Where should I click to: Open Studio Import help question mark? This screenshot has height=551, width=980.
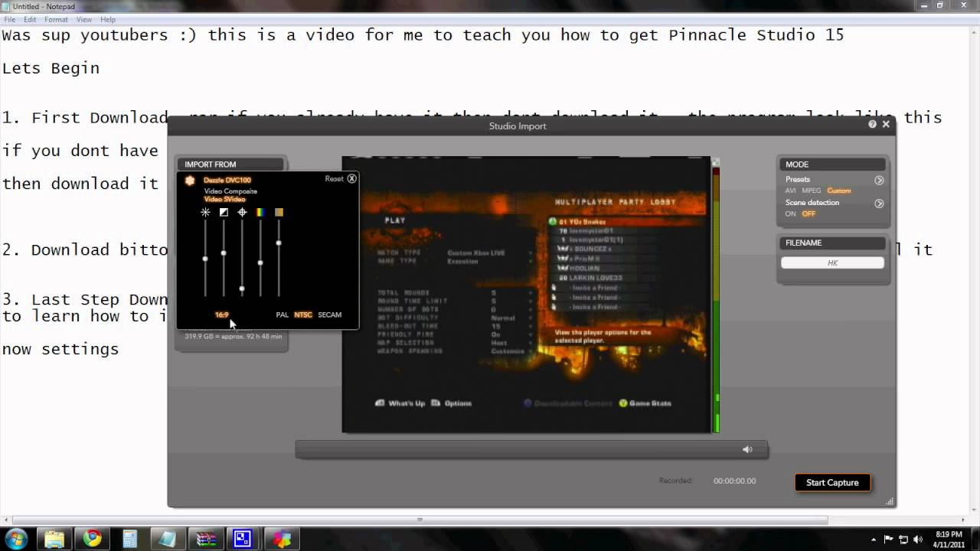873,124
